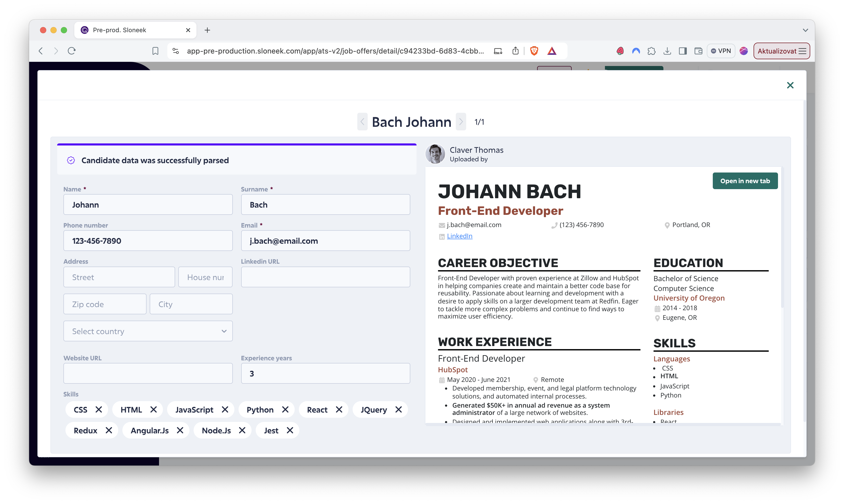844x504 pixels.
Task: Remove the JavaScript skill tag
Action: click(225, 410)
